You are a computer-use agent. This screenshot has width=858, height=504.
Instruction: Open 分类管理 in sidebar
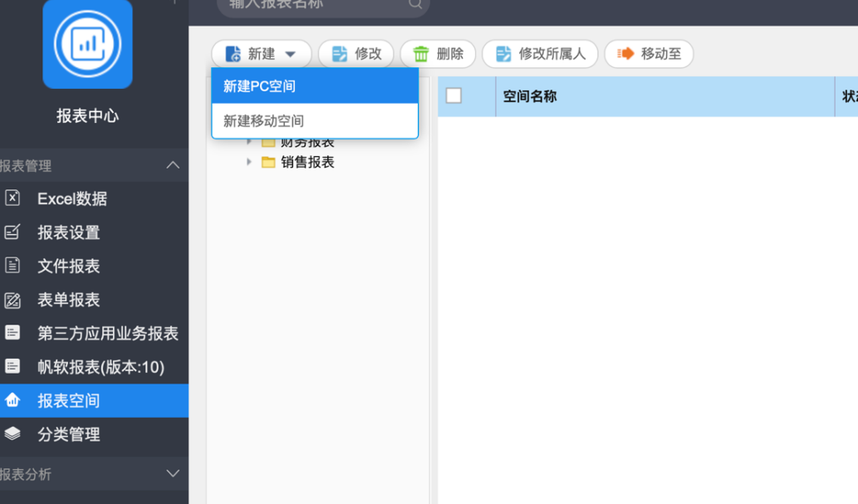pos(68,434)
